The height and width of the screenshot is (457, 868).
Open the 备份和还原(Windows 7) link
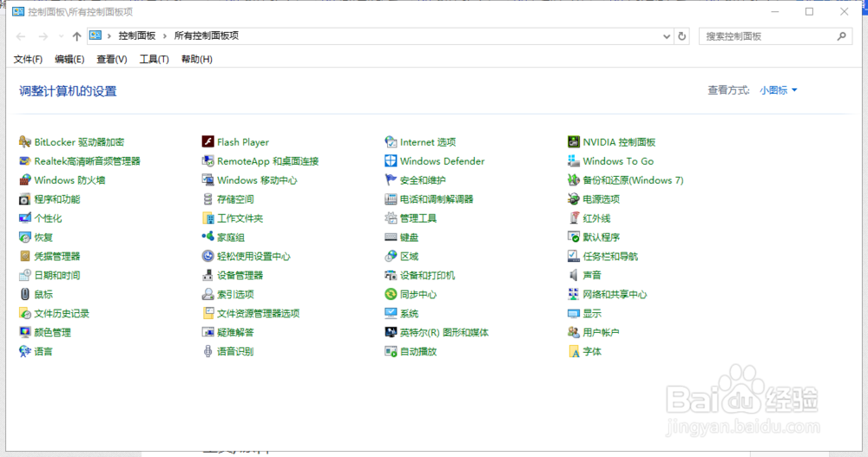coord(633,180)
